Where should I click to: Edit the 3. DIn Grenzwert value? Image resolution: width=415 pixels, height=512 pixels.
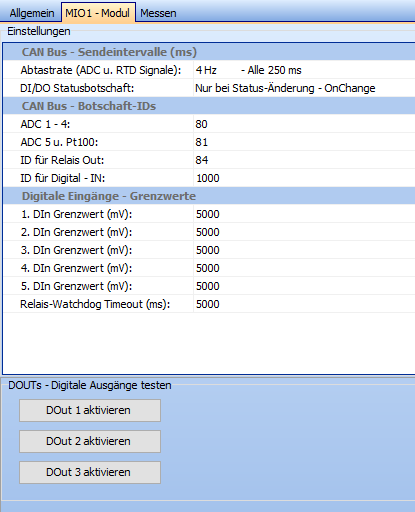tap(304, 250)
